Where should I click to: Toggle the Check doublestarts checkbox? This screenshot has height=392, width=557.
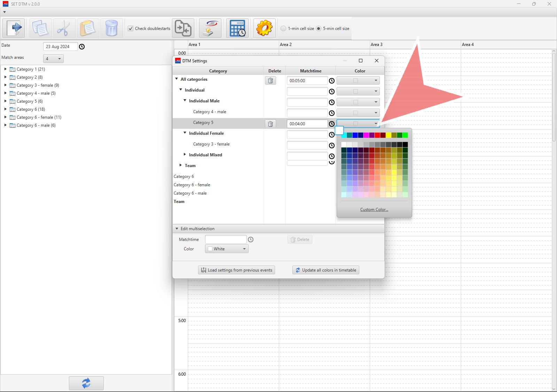pyautogui.click(x=131, y=29)
